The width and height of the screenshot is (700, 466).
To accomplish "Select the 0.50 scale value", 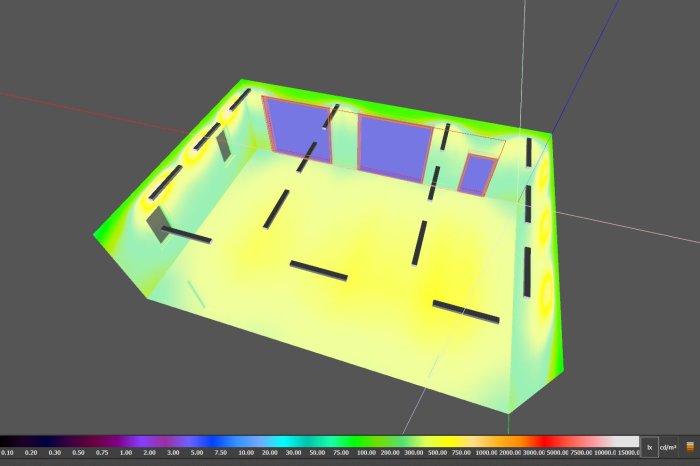I will pyautogui.click(x=78, y=453).
